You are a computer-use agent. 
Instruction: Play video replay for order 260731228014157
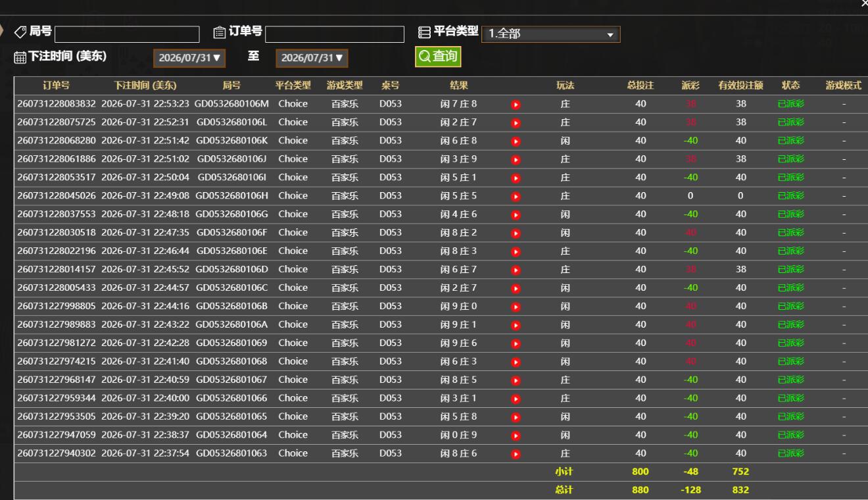point(516,270)
